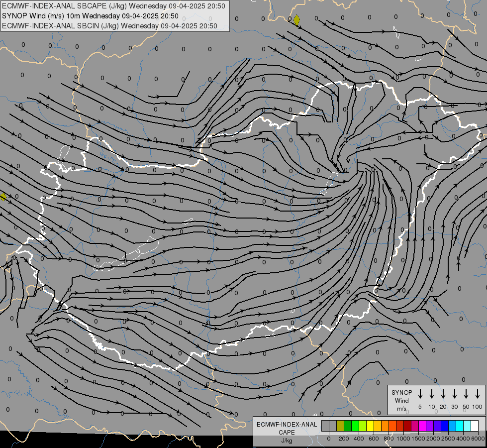Select the yellow-green CAPE legend swatch
Image resolution: width=487 pixels, height=448 pixels.
point(363,426)
